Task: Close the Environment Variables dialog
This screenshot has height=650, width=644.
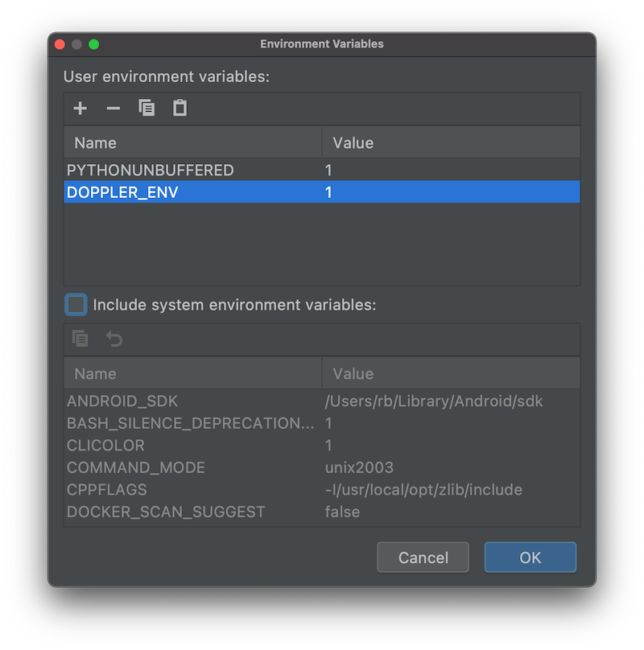Action: pos(60,44)
